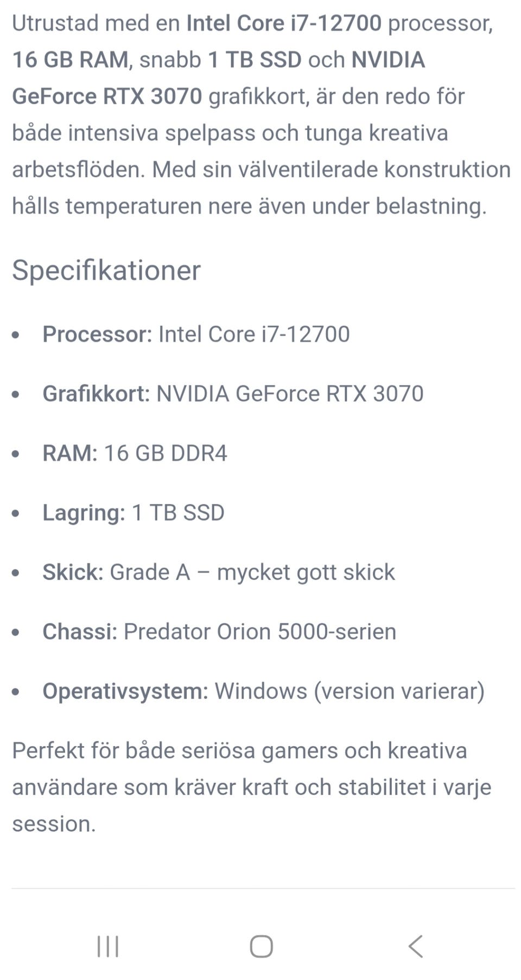This screenshot has width=521, height=980.
Task: Tap the Android recent apps button
Action: click(107, 946)
